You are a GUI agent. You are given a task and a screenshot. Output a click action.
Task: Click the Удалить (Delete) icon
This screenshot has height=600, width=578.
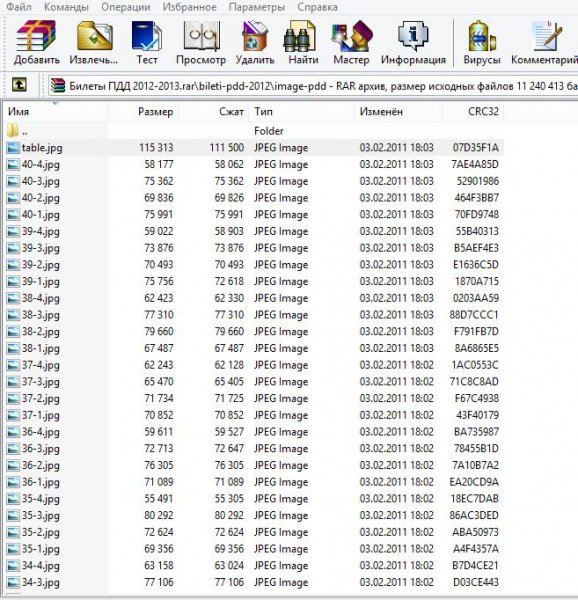[255, 42]
